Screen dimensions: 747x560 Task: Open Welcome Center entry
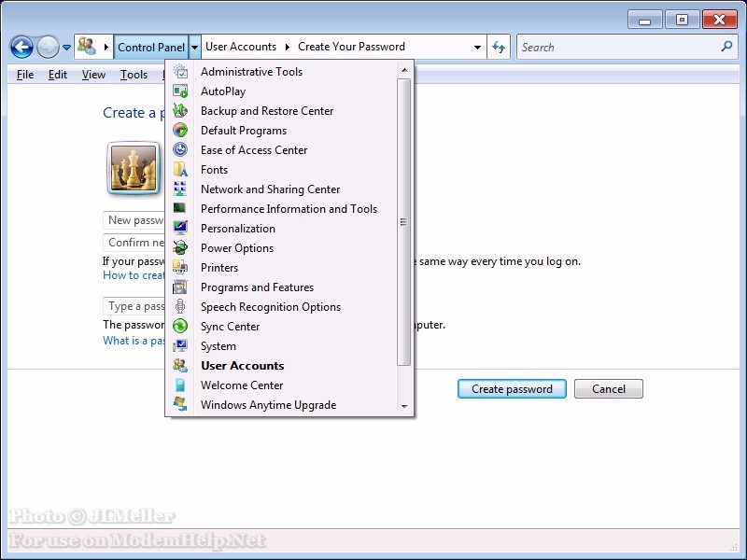(242, 385)
